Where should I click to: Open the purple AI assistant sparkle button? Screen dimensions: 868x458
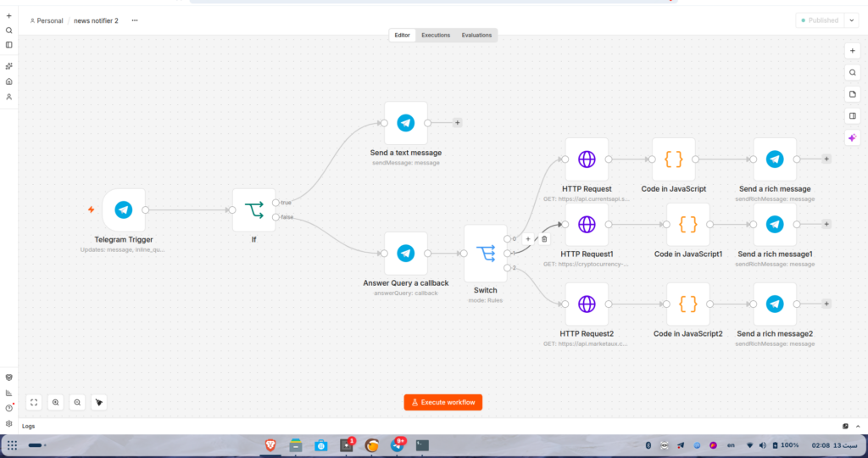tap(853, 137)
